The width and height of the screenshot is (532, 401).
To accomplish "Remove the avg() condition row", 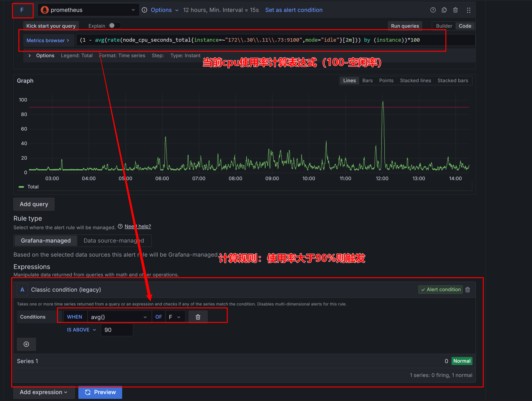I will click(198, 317).
